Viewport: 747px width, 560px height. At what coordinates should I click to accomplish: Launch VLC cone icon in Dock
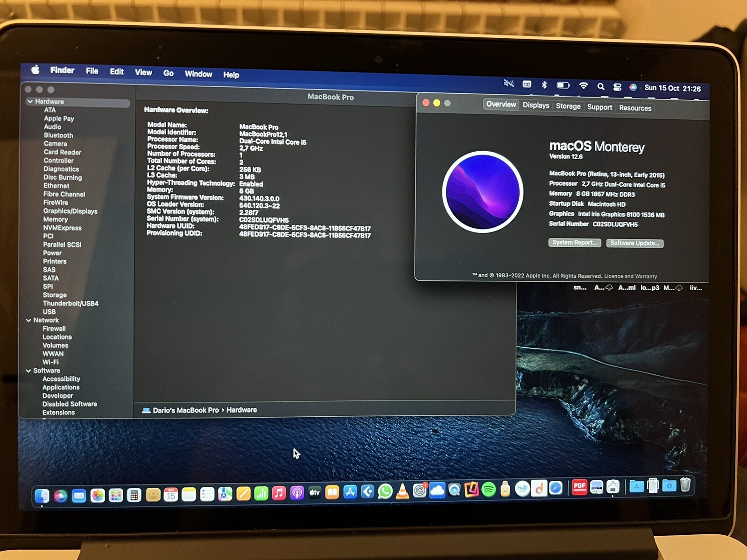click(402, 491)
